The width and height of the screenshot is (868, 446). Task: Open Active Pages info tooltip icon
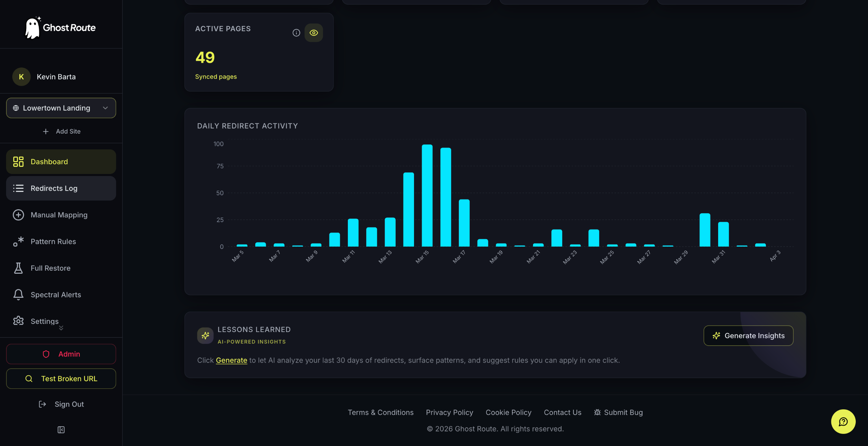point(296,33)
